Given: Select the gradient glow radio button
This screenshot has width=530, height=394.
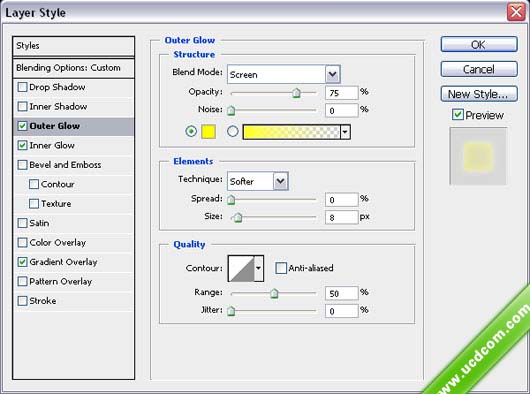Looking at the screenshot, I should tap(233, 131).
